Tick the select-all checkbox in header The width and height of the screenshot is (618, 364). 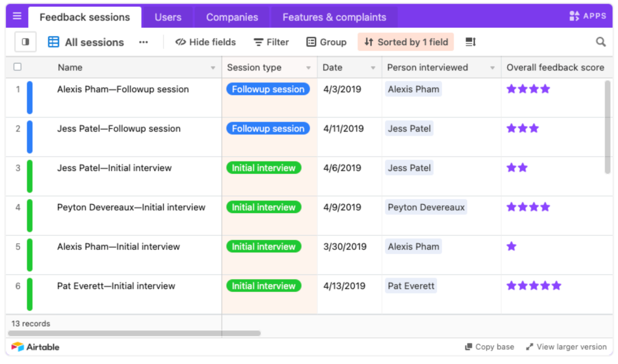(17, 67)
